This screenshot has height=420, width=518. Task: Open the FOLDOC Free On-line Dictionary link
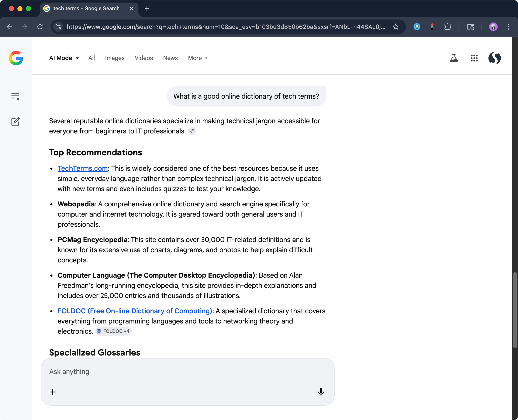tap(135, 311)
